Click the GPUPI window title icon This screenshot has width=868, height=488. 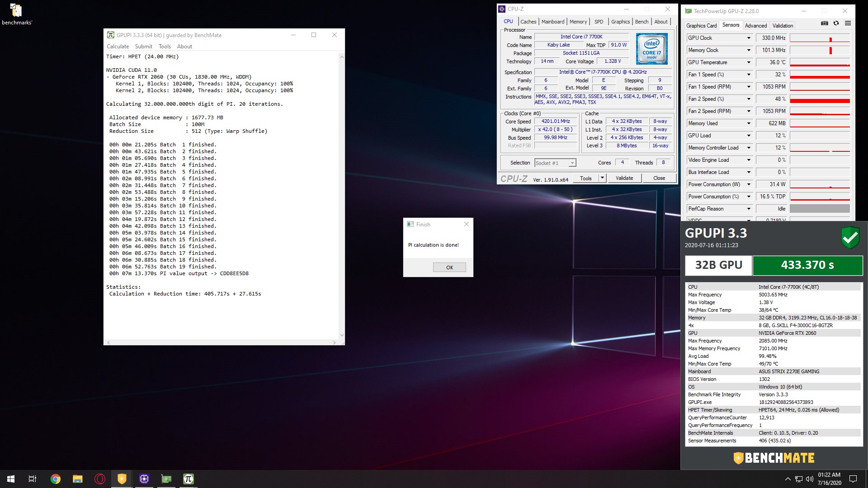point(110,35)
